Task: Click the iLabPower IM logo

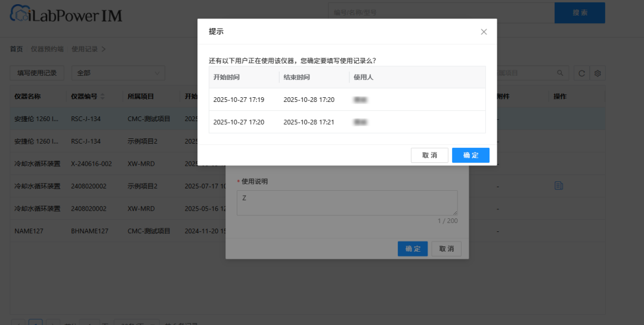Action: coord(66,15)
